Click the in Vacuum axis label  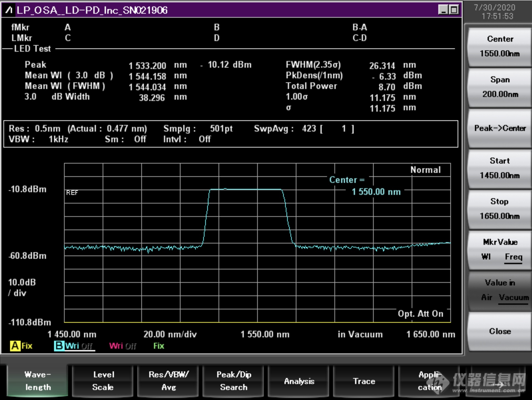[x=360, y=334]
